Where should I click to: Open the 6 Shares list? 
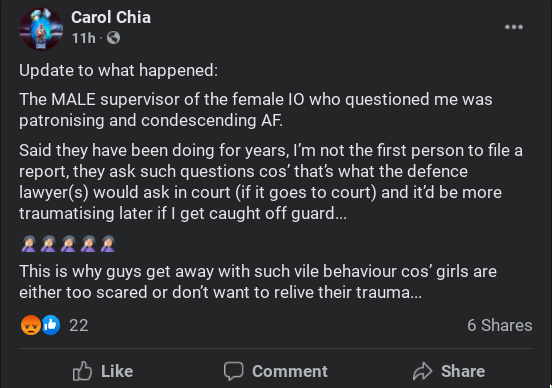click(x=500, y=325)
